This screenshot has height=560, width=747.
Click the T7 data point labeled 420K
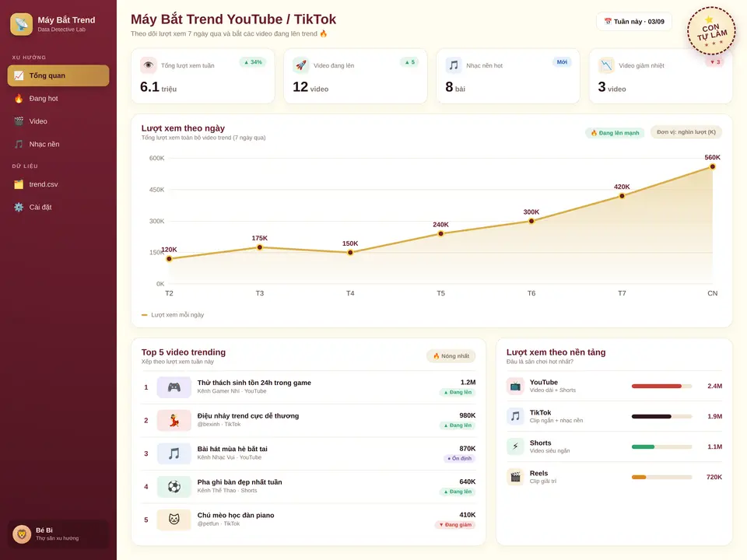(x=622, y=196)
